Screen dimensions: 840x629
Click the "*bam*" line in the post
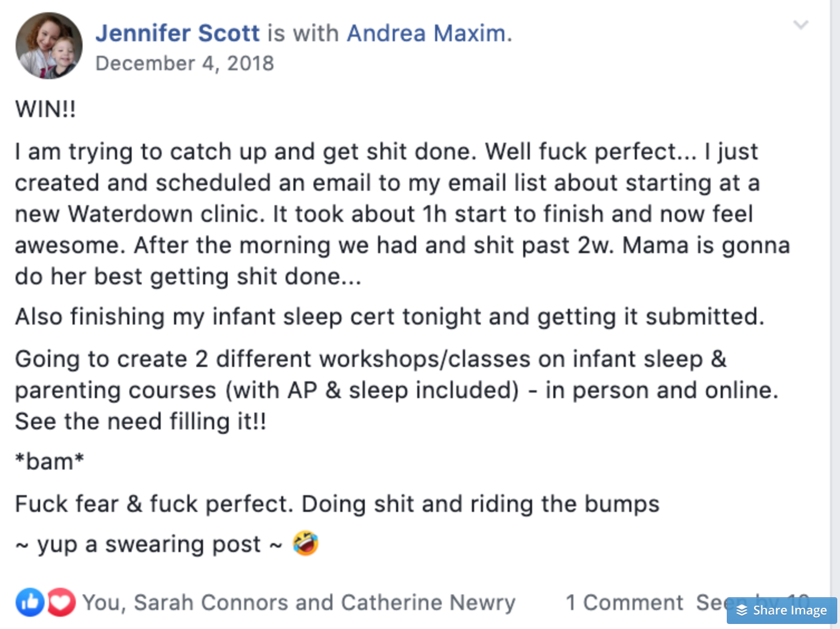[50, 462]
